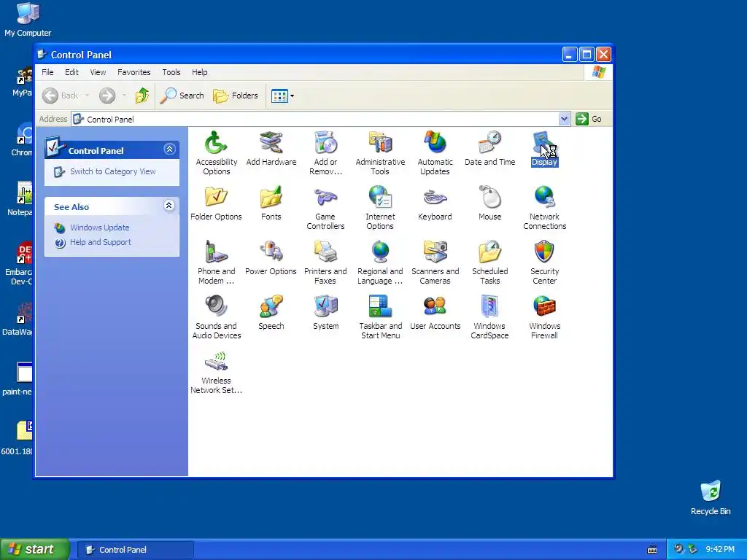Open Help and Support link
Viewport: 747px width, 560px height.
pyautogui.click(x=101, y=242)
